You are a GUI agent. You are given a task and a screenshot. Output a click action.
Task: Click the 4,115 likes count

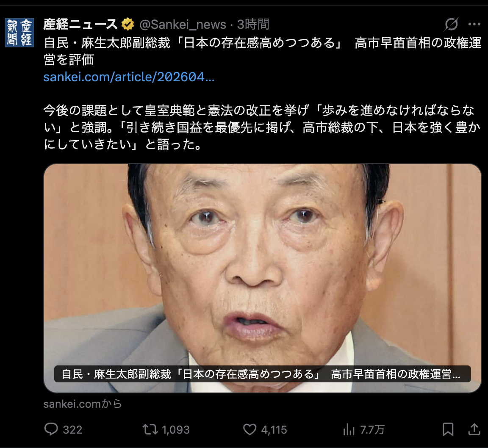pos(274,430)
